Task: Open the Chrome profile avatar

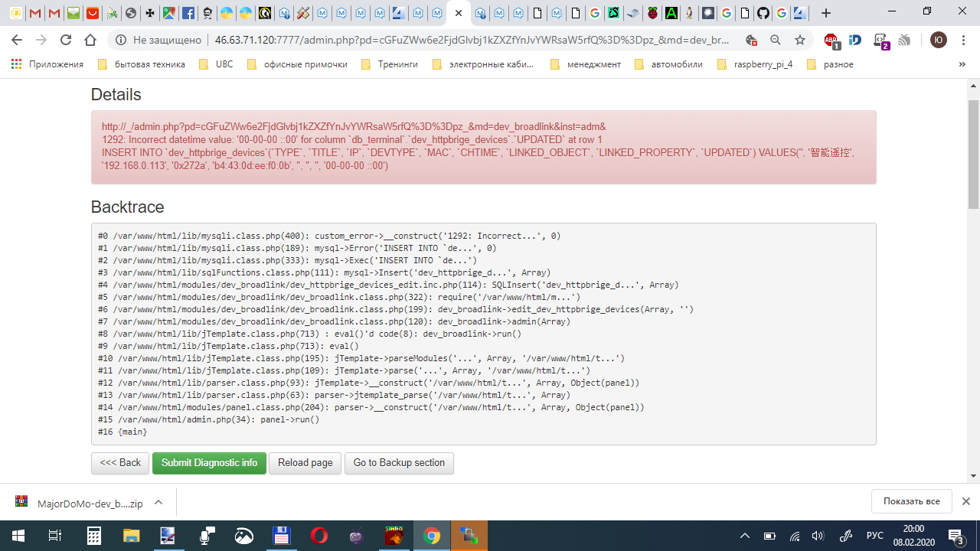Action: [939, 40]
